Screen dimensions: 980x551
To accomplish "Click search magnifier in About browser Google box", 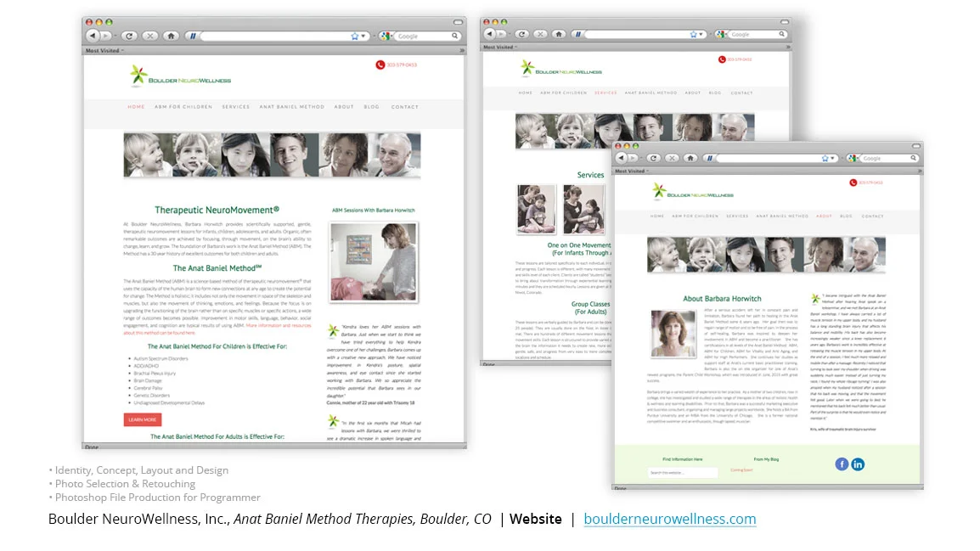I will pyautogui.click(x=913, y=158).
